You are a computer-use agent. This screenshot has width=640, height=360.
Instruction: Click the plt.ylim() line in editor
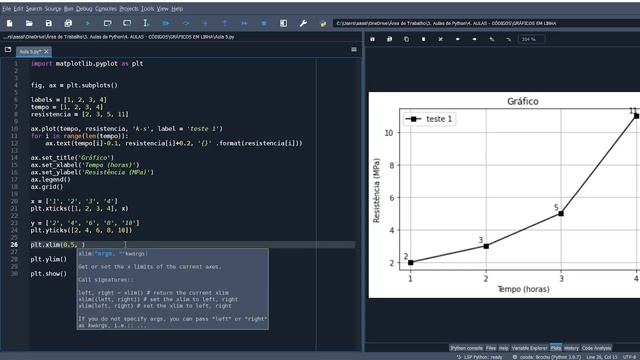coord(49,259)
